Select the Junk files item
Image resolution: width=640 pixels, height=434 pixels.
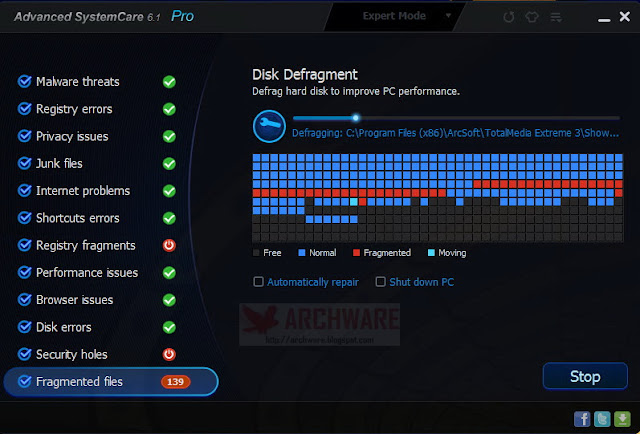click(x=59, y=164)
